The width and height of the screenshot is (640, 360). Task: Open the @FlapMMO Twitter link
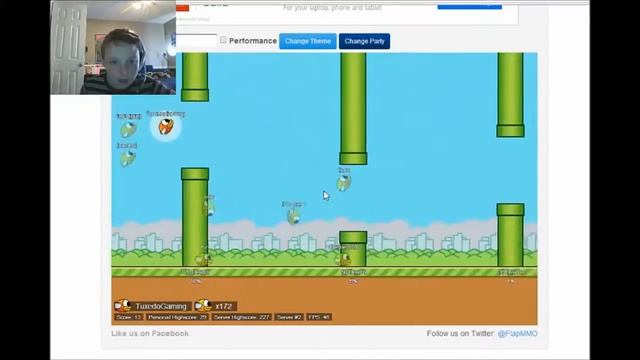click(517, 333)
